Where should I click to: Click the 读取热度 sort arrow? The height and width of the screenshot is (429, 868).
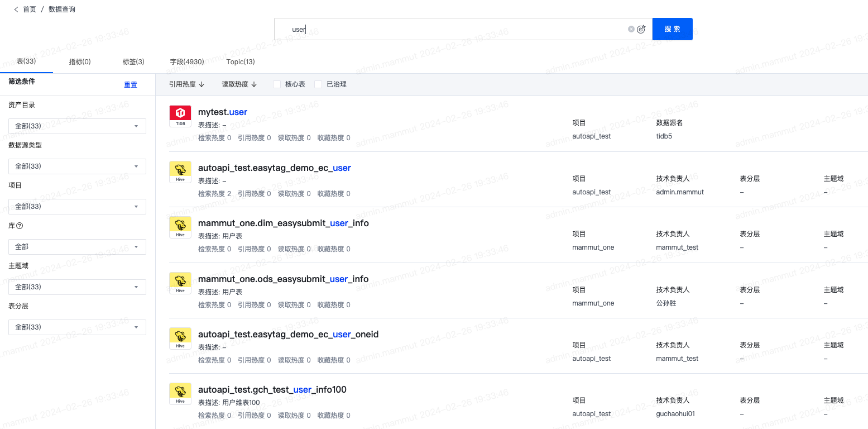tap(254, 84)
